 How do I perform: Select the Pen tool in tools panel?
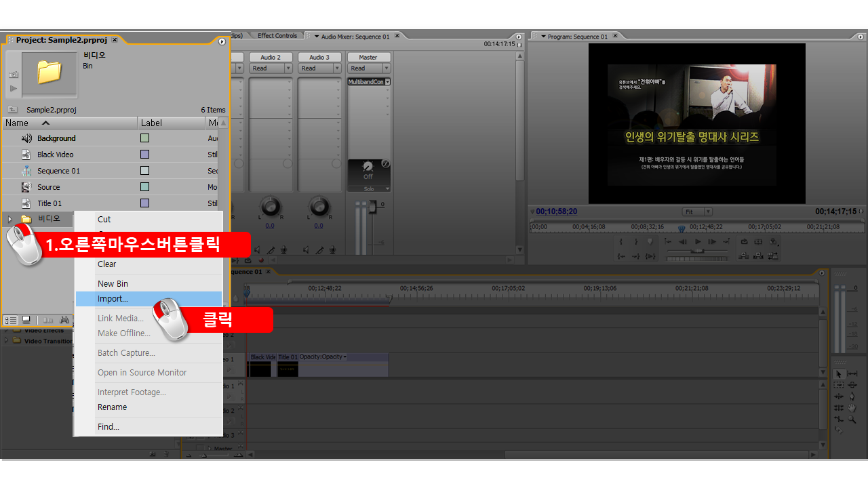pyautogui.click(x=852, y=396)
